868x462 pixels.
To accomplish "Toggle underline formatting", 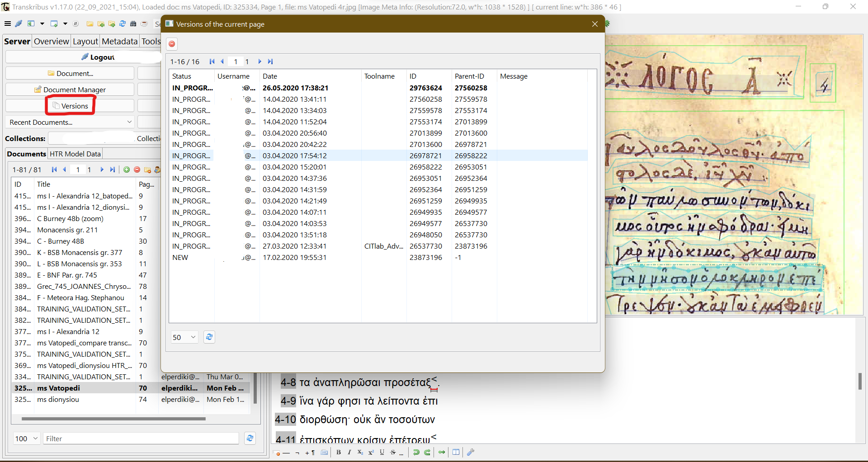I will tap(382, 452).
